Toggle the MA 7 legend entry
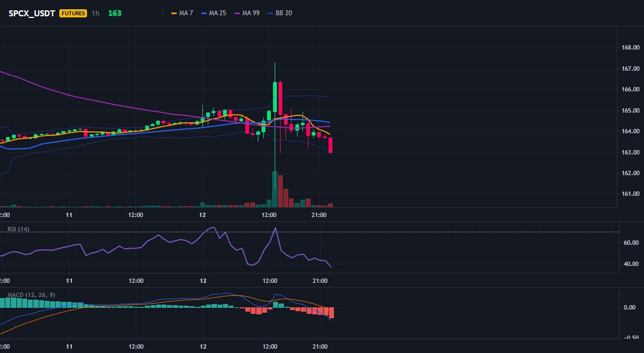 click(x=182, y=13)
